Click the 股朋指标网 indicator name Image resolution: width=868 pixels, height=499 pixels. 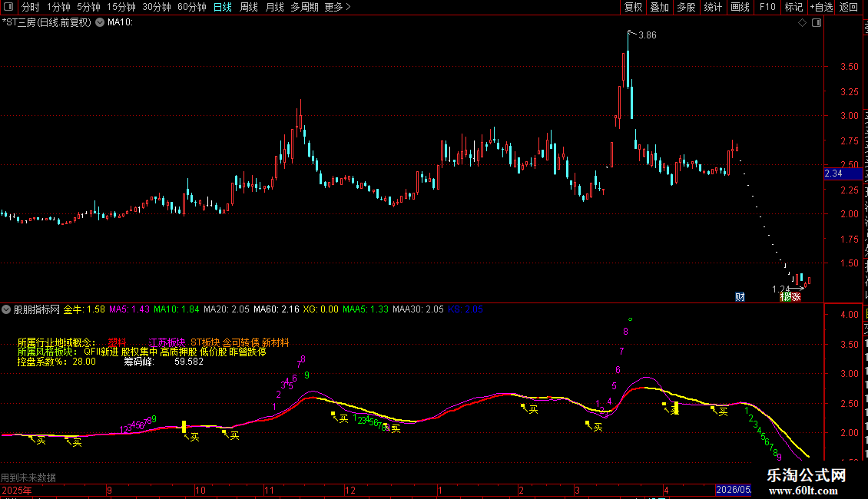click(x=37, y=309)
